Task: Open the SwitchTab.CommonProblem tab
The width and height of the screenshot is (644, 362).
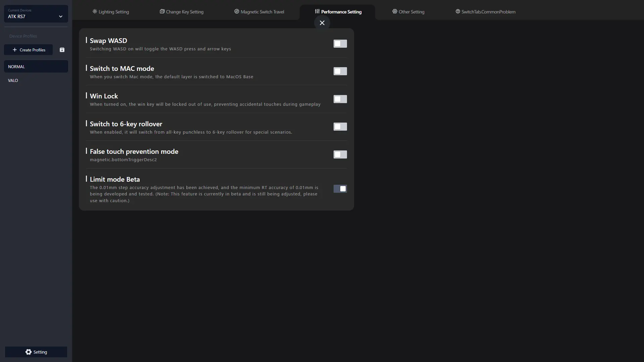Action: click(485, 12)
